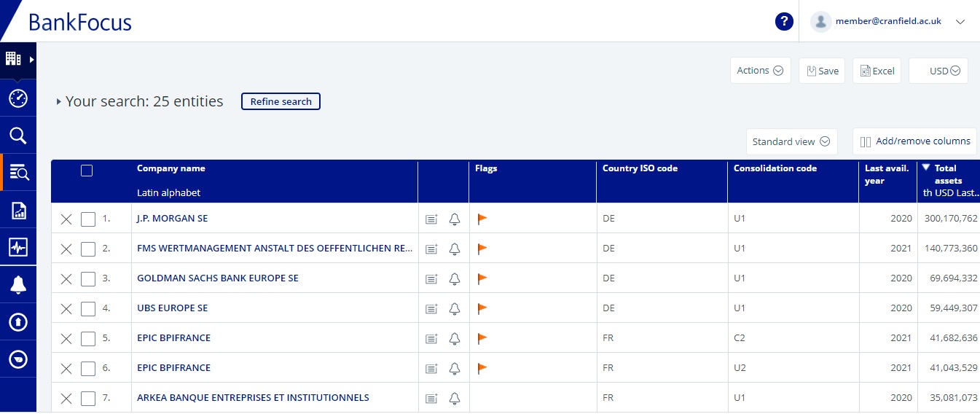This screenshot has width=980, height=414.
Task: Open the Actions dropdown menu
Action: [760, 71]
